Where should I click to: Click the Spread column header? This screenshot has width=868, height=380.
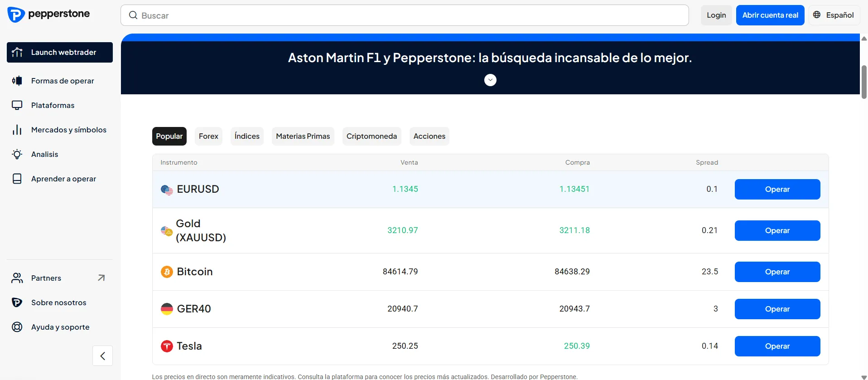(x=707, y=162)
